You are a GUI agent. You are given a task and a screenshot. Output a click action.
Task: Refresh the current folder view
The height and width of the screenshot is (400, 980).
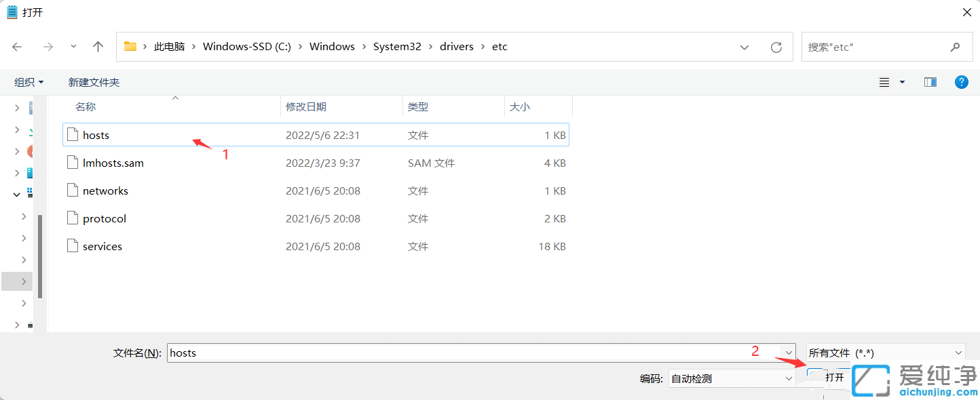coord(776,46)
